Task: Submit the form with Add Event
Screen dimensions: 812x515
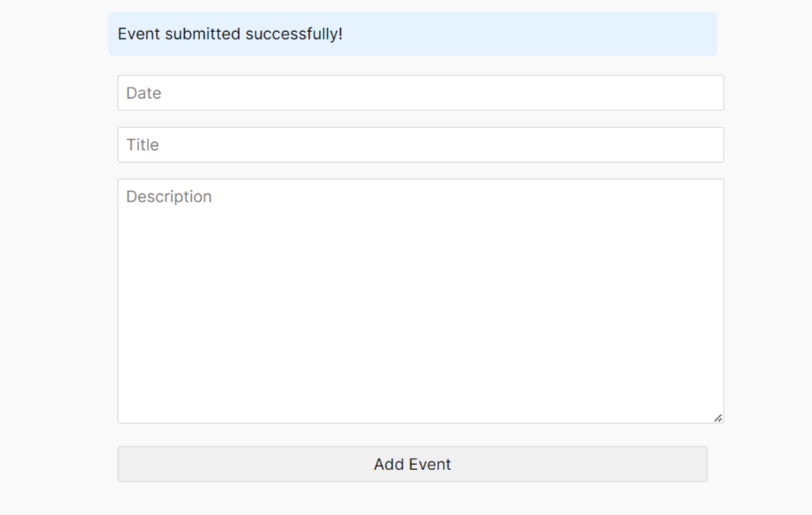Action: (x=412, y=464)
